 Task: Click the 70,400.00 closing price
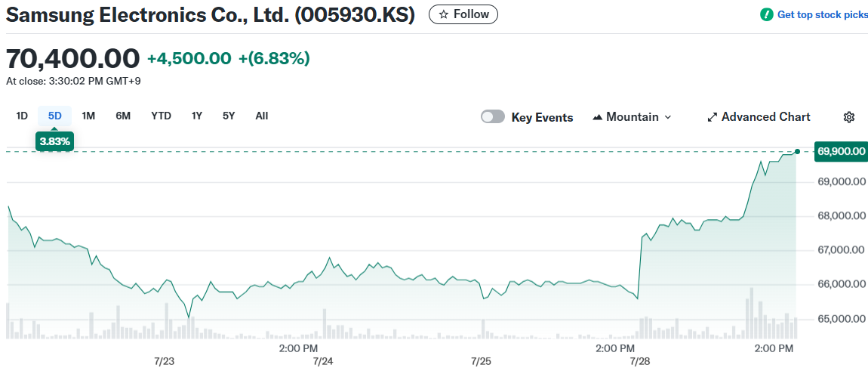(x=72, y=58)
